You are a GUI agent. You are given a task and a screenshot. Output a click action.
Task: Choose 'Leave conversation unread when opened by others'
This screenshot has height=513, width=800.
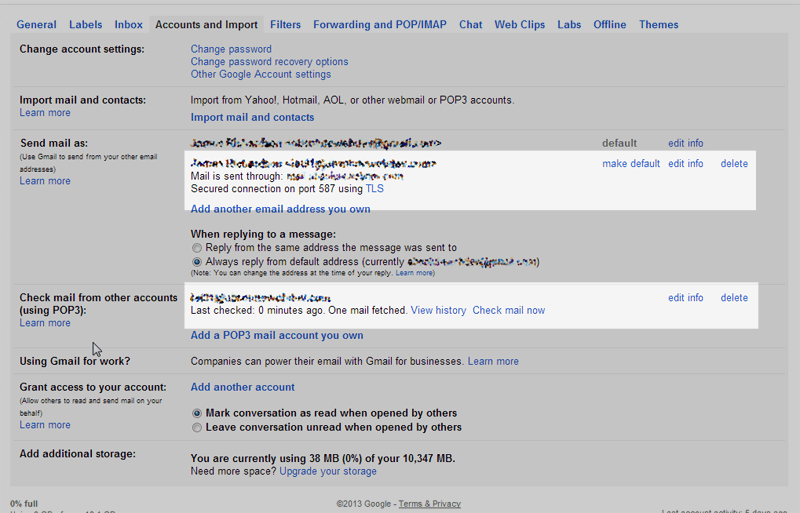(197, 428)
